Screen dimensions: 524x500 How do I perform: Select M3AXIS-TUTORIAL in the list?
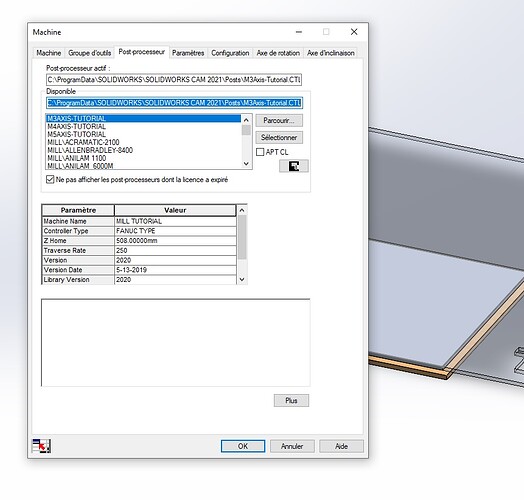(x=143, y=119)
